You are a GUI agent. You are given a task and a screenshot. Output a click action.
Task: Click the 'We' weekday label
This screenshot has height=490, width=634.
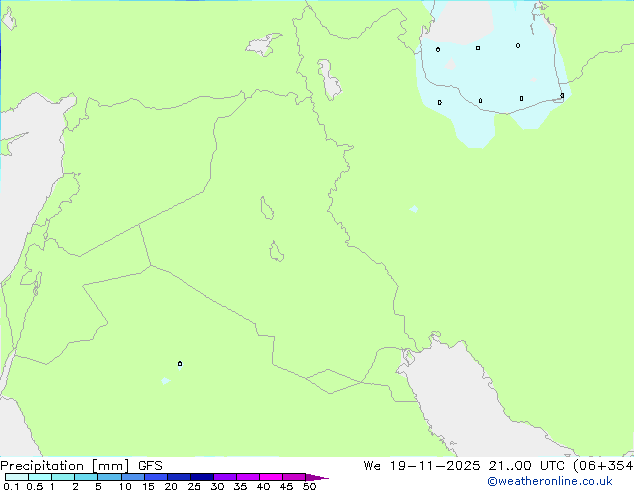(x=372, y=466)
